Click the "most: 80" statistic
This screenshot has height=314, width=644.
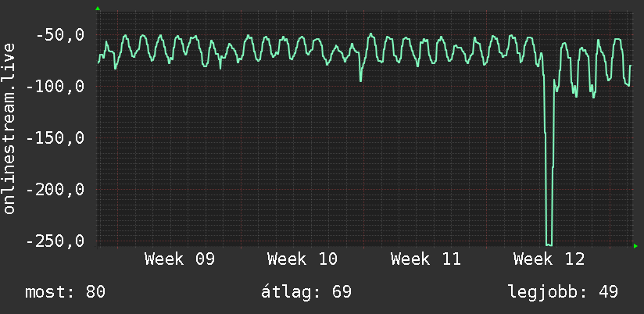click(x=66, y=293)
